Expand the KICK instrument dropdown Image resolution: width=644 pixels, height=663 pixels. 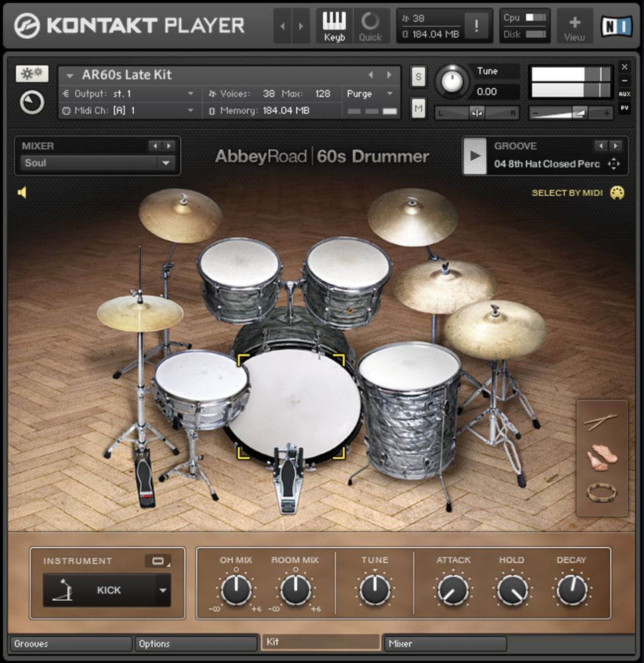pos(162,591)
